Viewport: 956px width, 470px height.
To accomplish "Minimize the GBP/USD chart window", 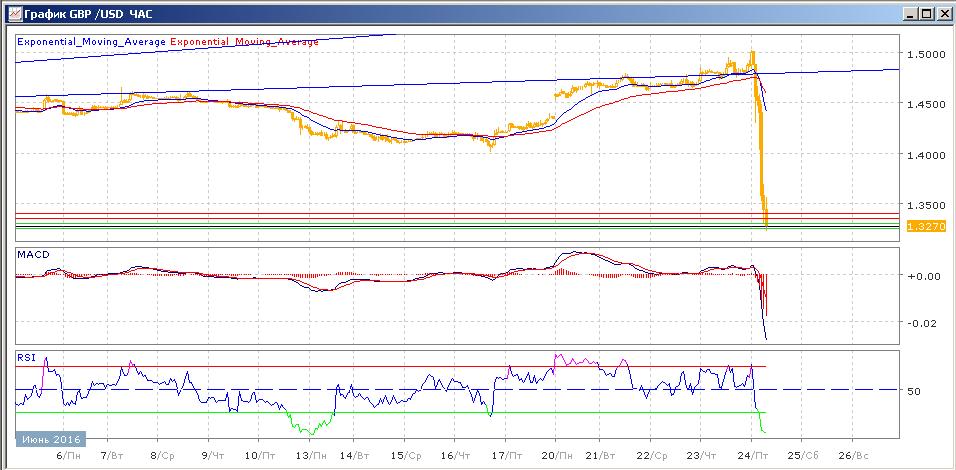I will coord(911,13).
